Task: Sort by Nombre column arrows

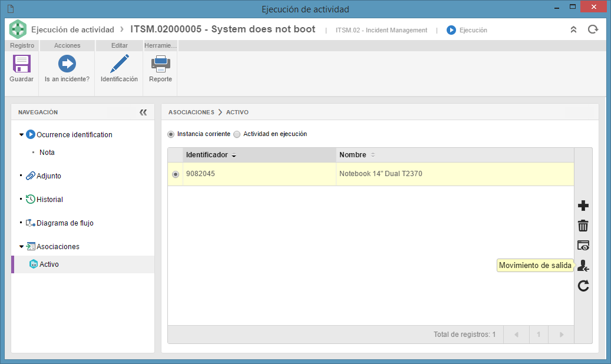Action: [x=373, y=155]
